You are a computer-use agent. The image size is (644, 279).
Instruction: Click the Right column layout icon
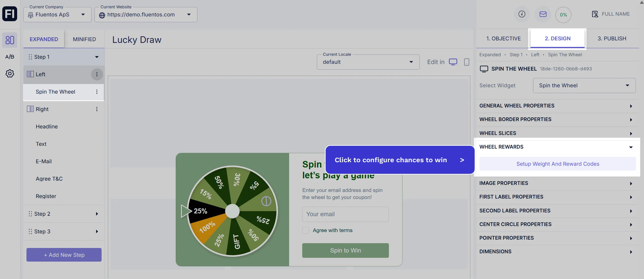[30, 109]
